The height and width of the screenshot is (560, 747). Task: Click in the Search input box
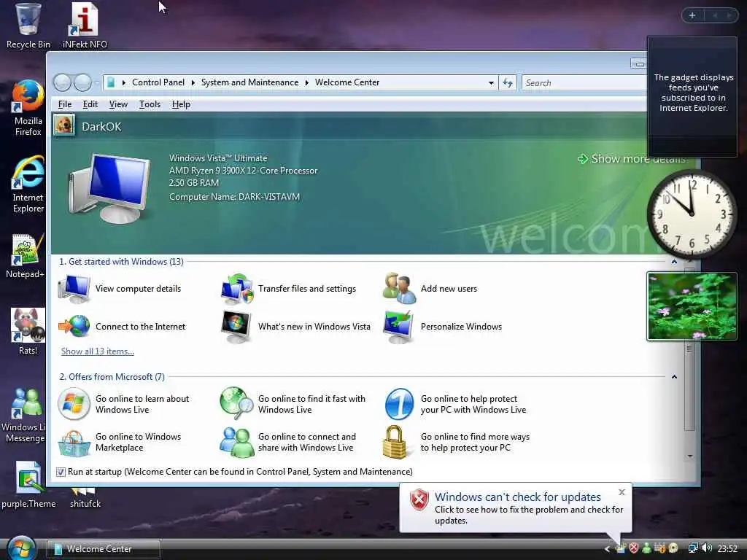584,83
